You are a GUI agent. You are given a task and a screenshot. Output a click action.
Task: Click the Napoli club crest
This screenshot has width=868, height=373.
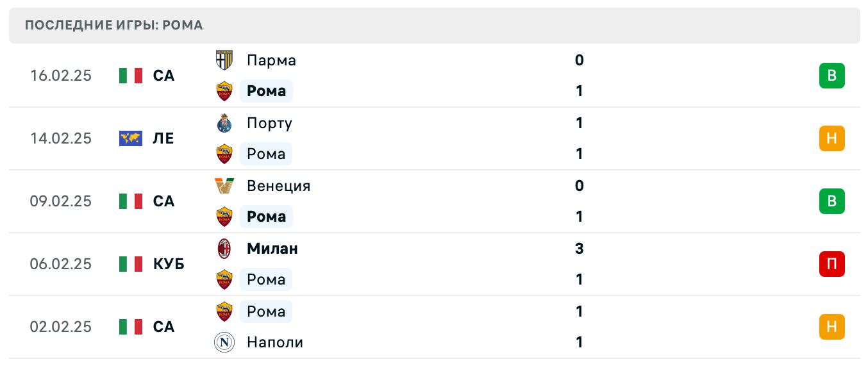225,342
